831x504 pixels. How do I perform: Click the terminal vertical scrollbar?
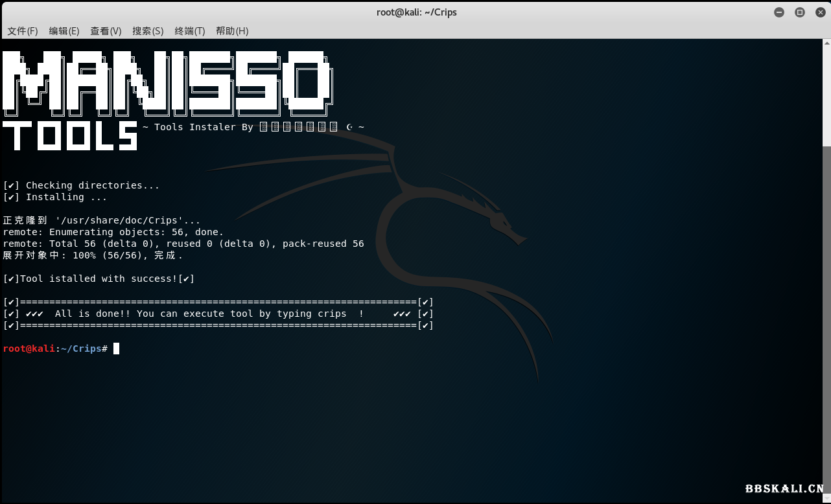click(826, 271)
